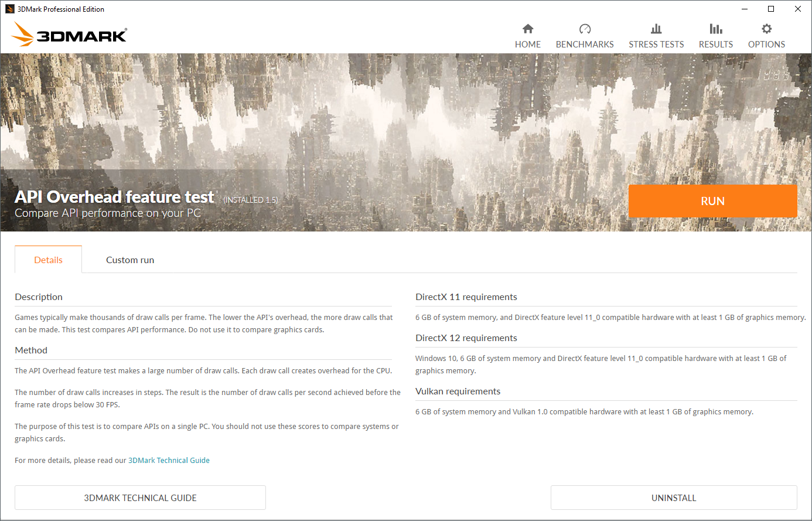The image size is (812, 521).
Task: Open the Options gear icon
Action: click(766, 29)
